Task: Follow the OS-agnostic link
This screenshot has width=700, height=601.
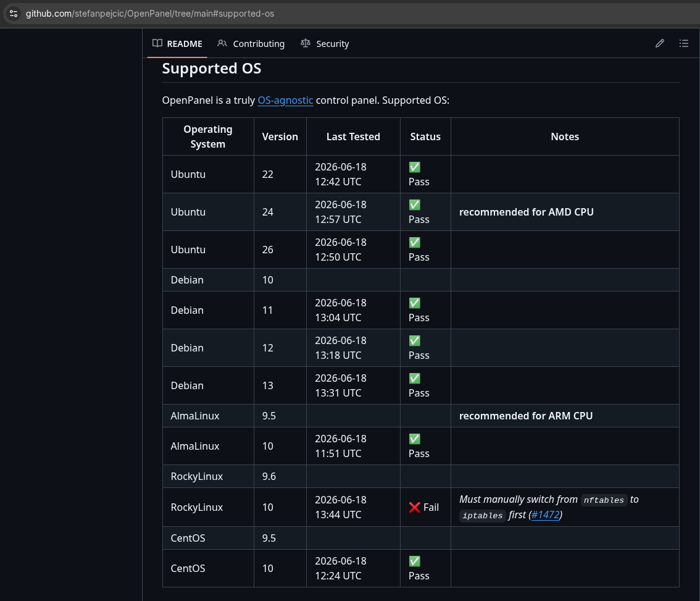Action: [285, 100]
